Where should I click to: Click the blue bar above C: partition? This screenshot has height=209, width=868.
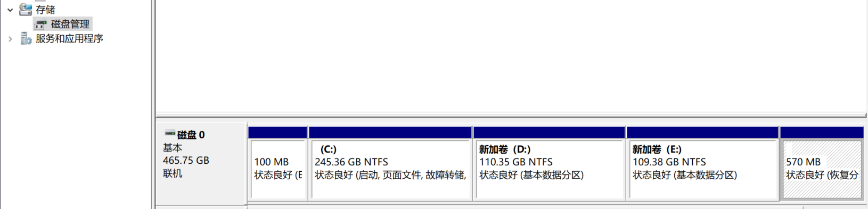[390, 132]
